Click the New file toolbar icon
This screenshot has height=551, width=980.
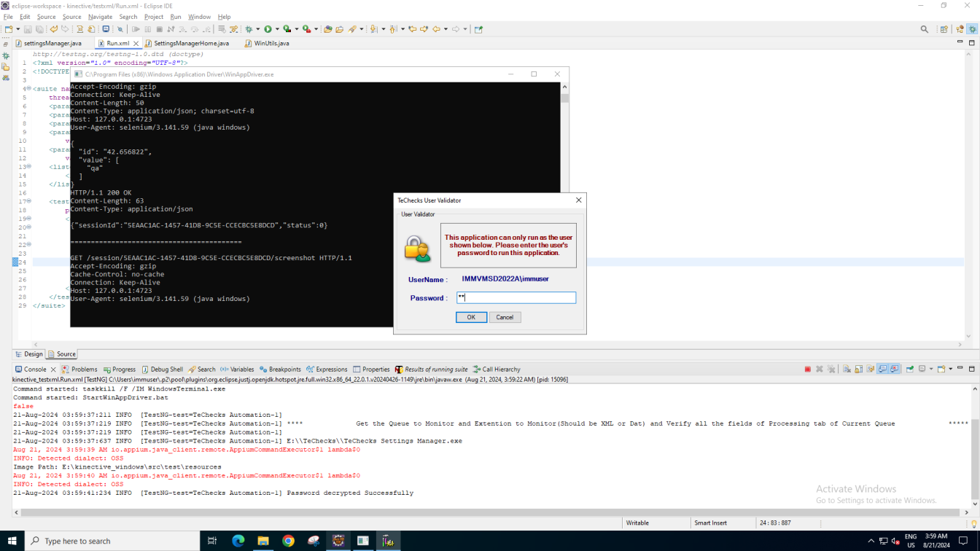tap(9, 29)
